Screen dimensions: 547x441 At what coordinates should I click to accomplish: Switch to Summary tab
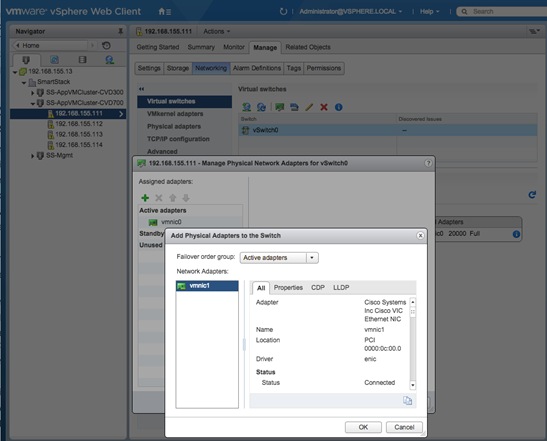(x=201, y=47)
